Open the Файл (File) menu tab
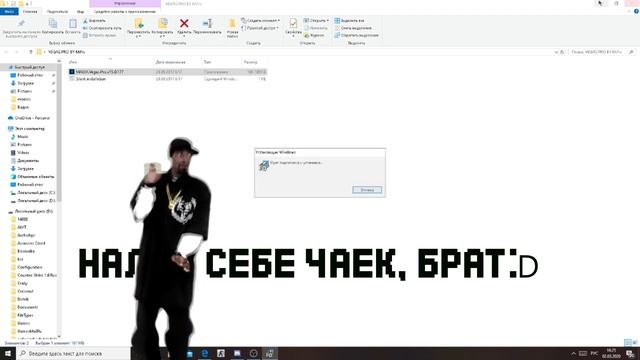The width and height of the screenshot is (640, 360). point(9,11)
